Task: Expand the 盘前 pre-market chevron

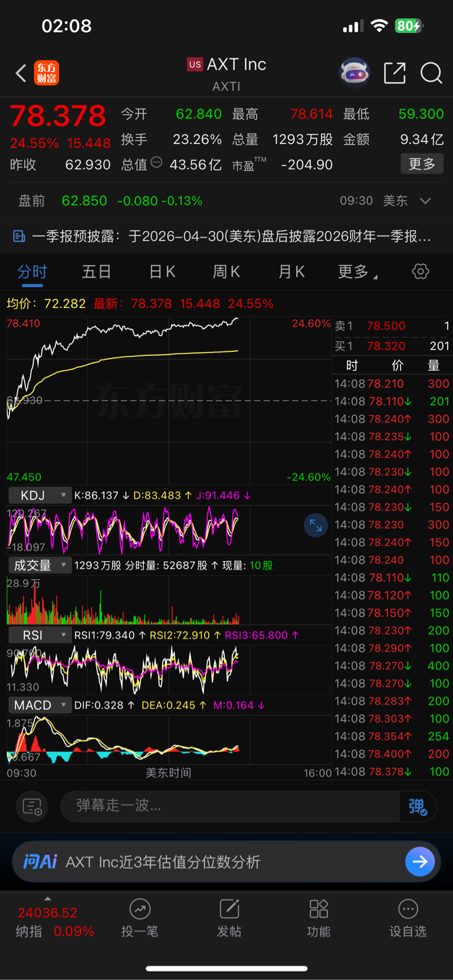Action: (x=425, y=200)
